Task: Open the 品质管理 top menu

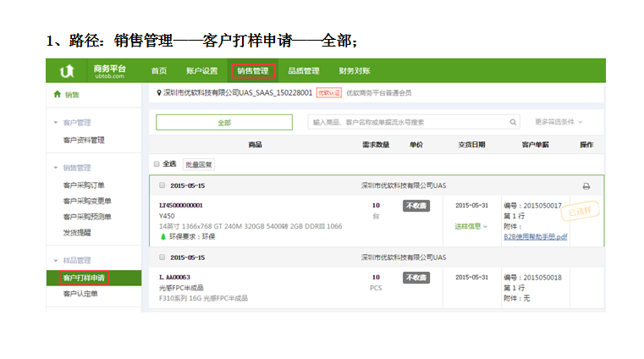Action: [x=303, y=71]
